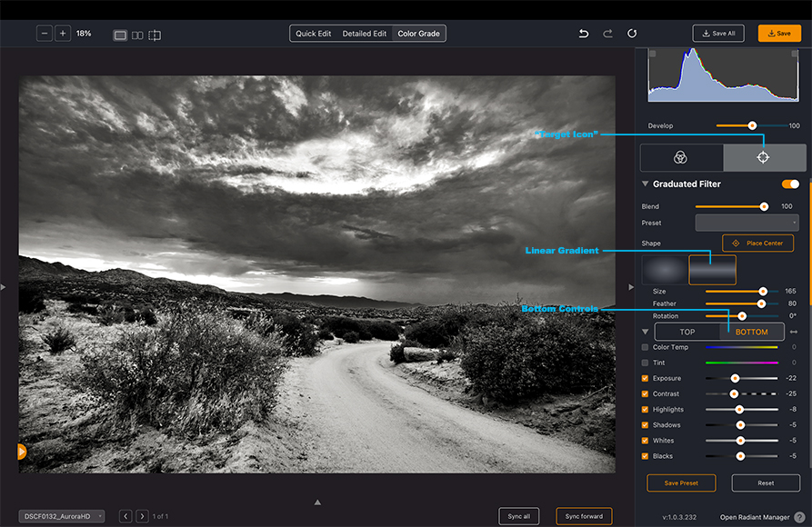The width and height of the screenshot is (812, 527).
Task: Open Radiant Manager link
Action: click(x=755, y=517)
